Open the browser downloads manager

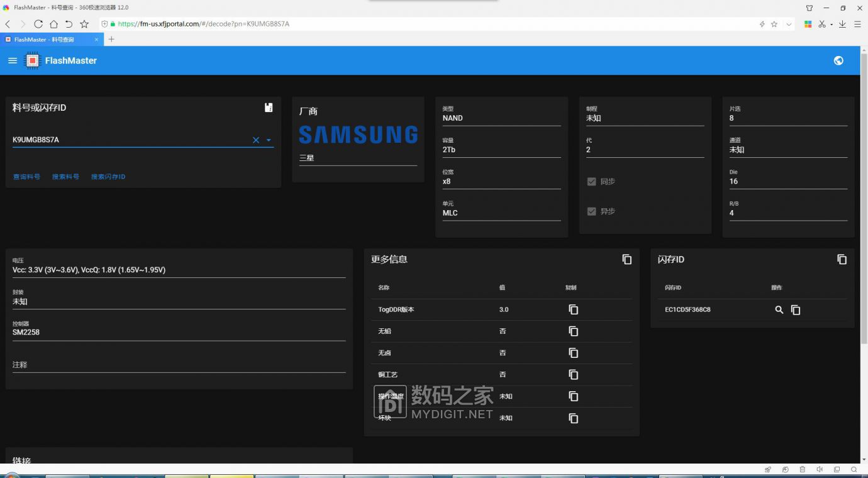843,24
